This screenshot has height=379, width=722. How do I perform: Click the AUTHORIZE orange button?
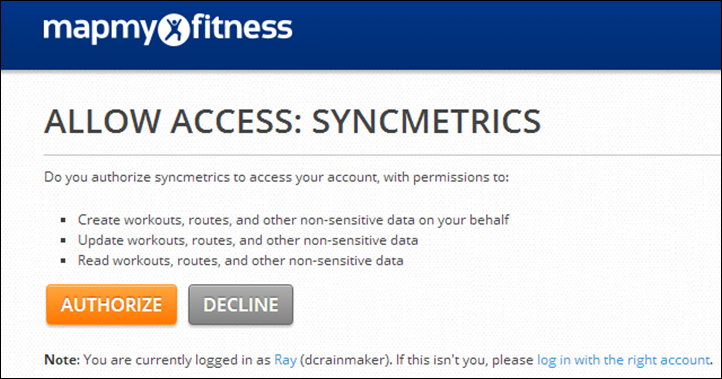click(111, 304)
